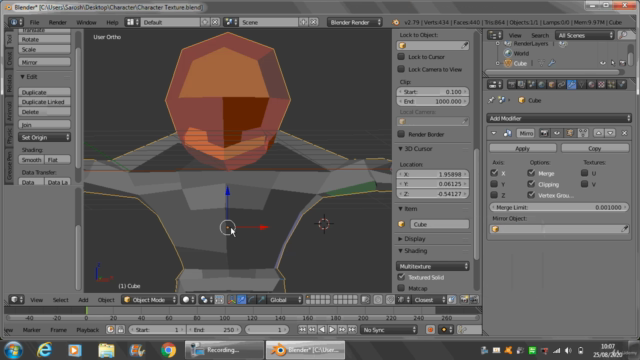Open the Render Layers properties tab icon
This screenshot has height=360, width=640.
click(x=521, y=84)
